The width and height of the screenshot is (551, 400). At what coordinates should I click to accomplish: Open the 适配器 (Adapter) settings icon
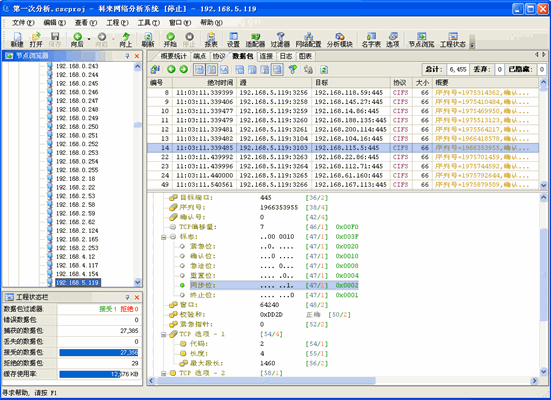(x=255, y=39)
